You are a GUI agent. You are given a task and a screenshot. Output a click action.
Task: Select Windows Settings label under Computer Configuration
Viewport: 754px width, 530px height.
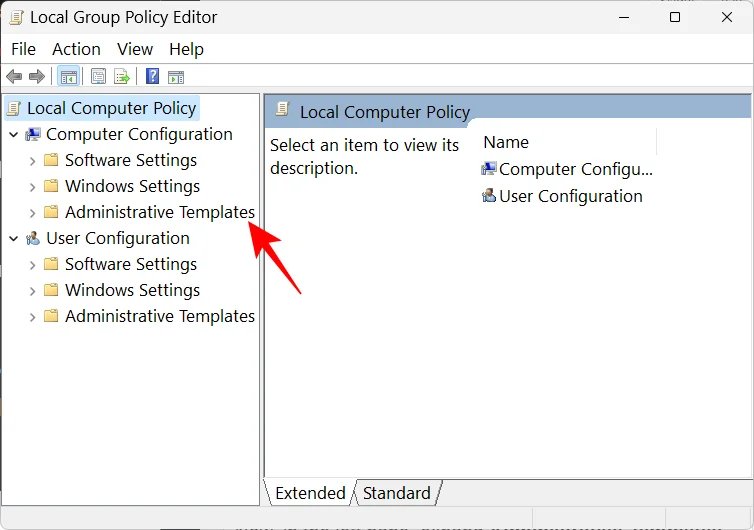(132, 186)
